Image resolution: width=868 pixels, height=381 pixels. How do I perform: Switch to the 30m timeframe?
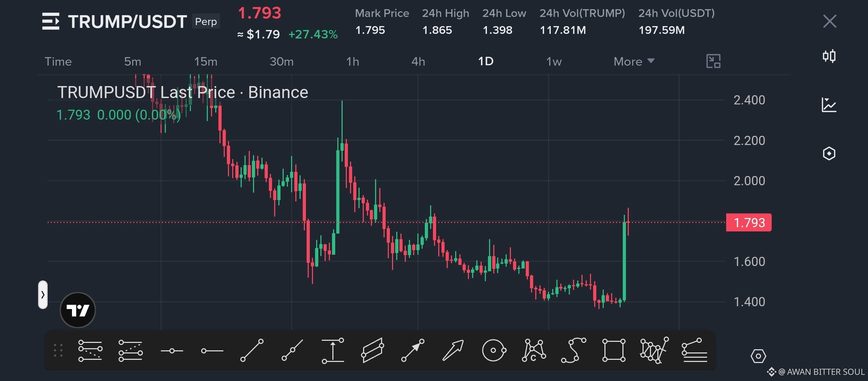282,61
